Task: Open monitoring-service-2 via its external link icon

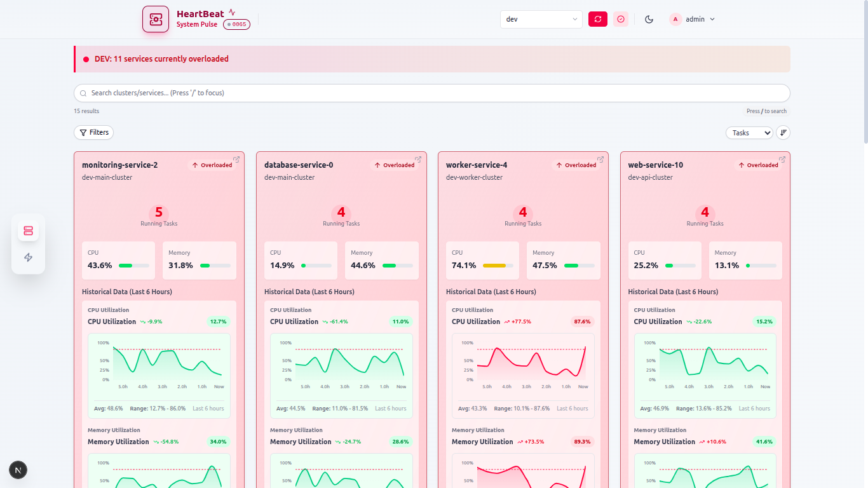Action: (x=236, y=159)
